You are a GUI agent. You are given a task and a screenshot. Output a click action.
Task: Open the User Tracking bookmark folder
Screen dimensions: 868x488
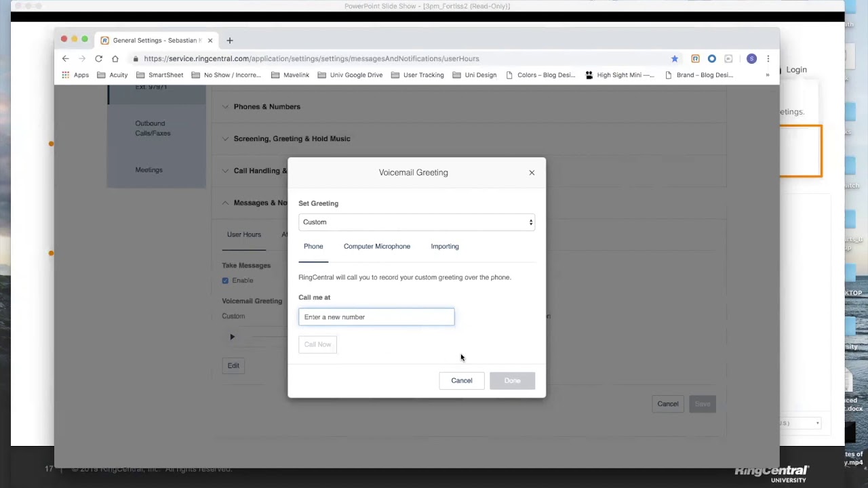tap(417, 75)
